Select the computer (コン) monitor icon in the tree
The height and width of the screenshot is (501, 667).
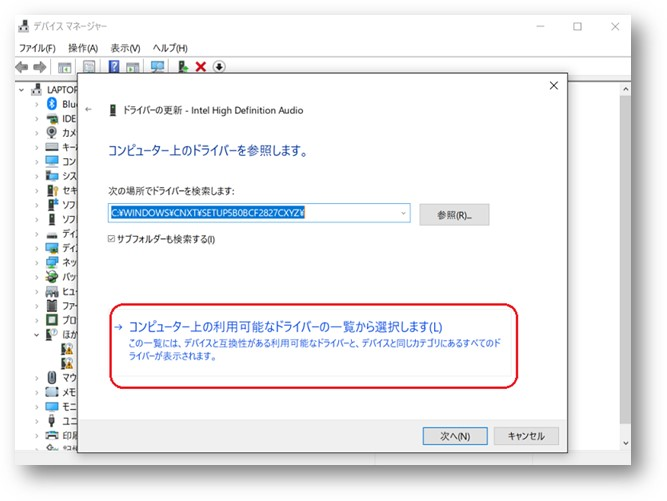tap(52, 161)
